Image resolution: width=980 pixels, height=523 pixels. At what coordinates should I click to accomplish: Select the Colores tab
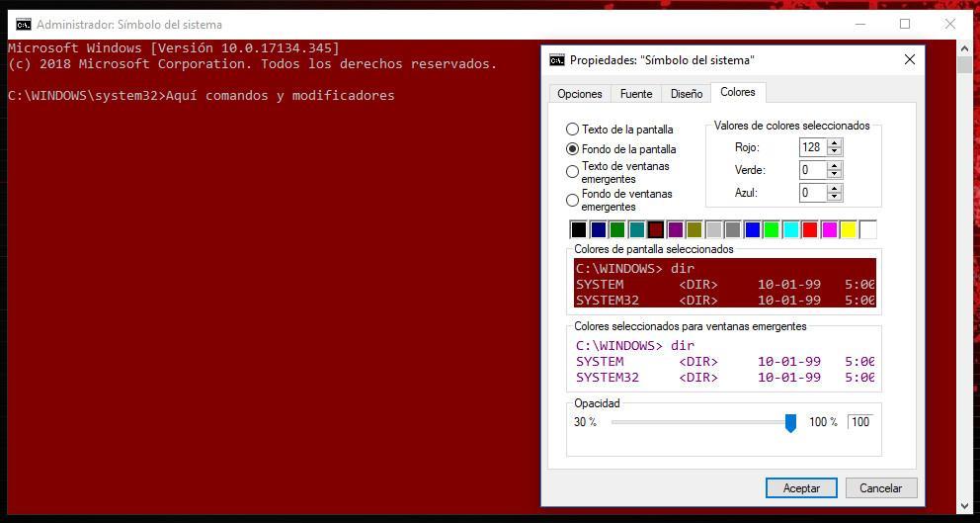coord(738,92)
